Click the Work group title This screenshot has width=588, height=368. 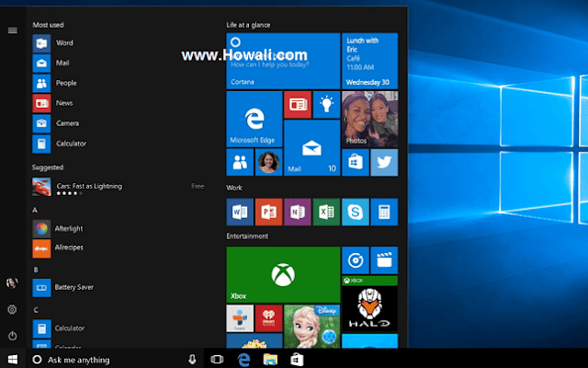click(234, 188)
